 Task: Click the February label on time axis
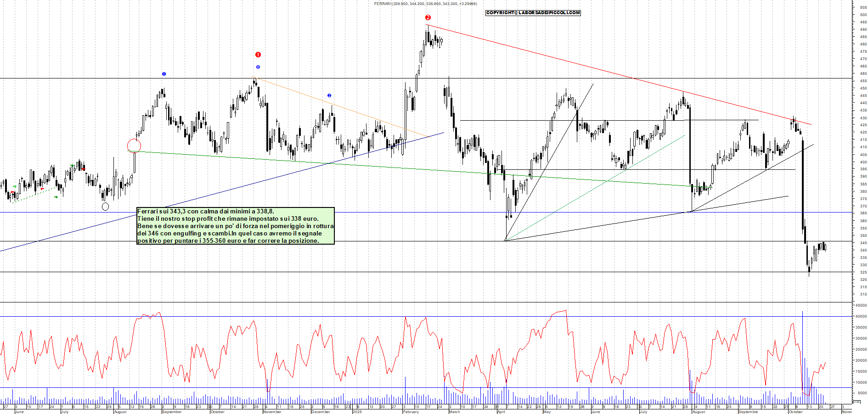pyautogui.click(x=411, y=412)
